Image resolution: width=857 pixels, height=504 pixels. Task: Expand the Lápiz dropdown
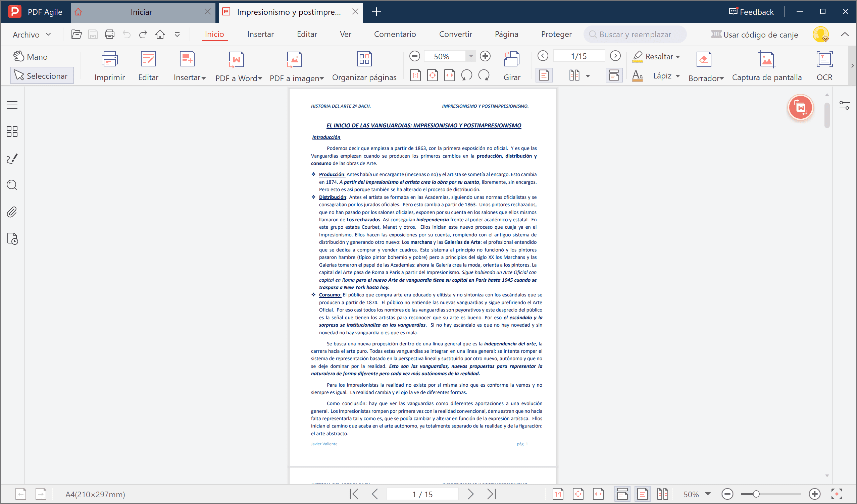tap(677, 75)
